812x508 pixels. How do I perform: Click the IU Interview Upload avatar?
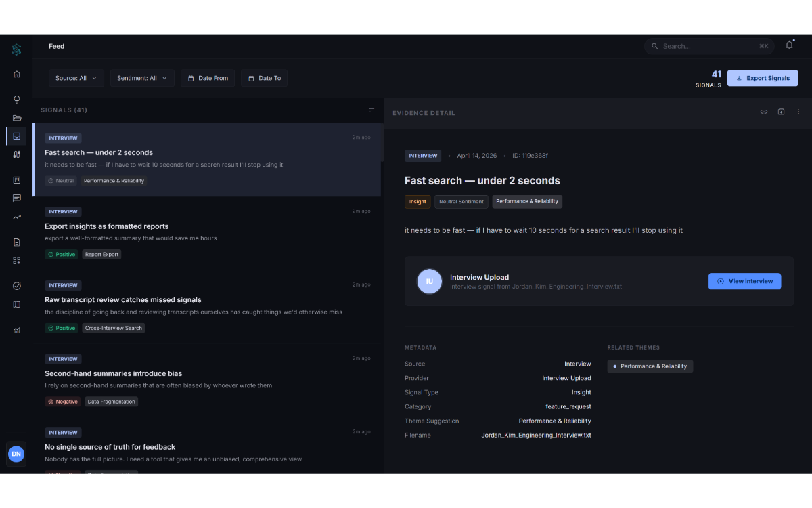pyautogui.click(x=430, y=281)
